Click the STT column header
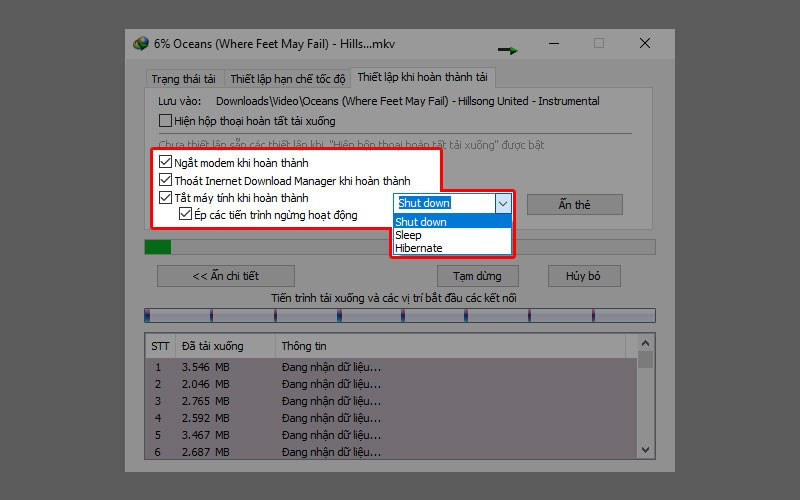The height and width of the screenshot is (500, 800). (x=160, y=346)
